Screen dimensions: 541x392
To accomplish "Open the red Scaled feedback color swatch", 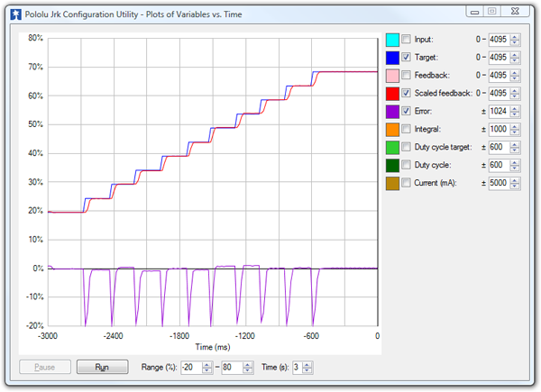I will click(x=391, y=94).
